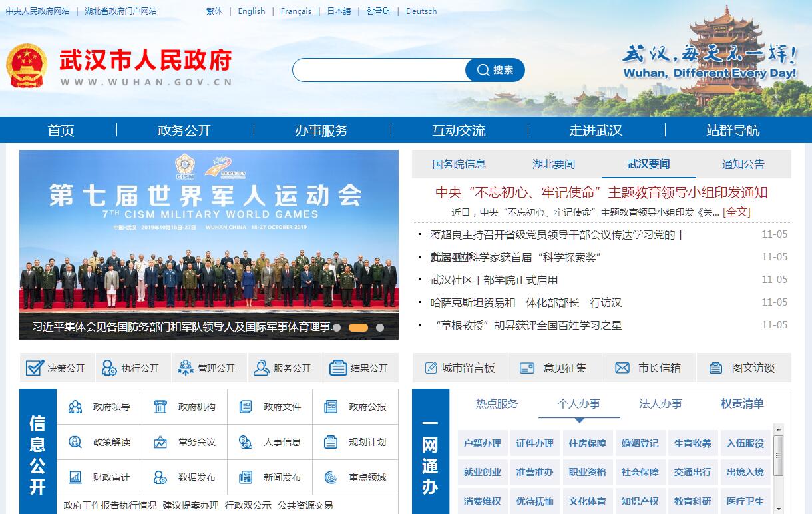Focus the site search input field
This screenshot has height=514, width=812.
click(x=379, y=70)
